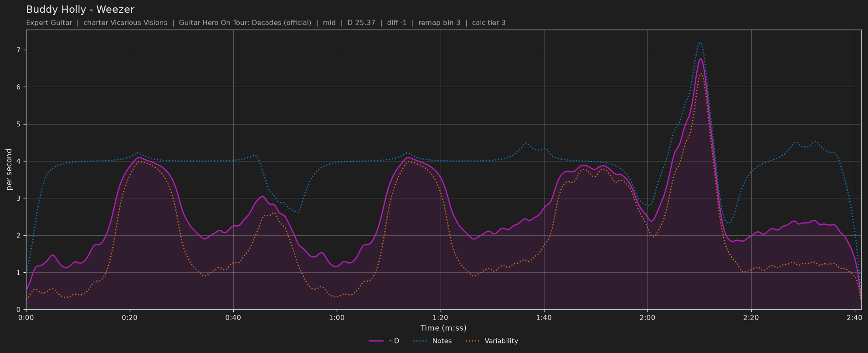
Task: Click the Notes curve peak near 2:10
Action: [x=700, y=43]
